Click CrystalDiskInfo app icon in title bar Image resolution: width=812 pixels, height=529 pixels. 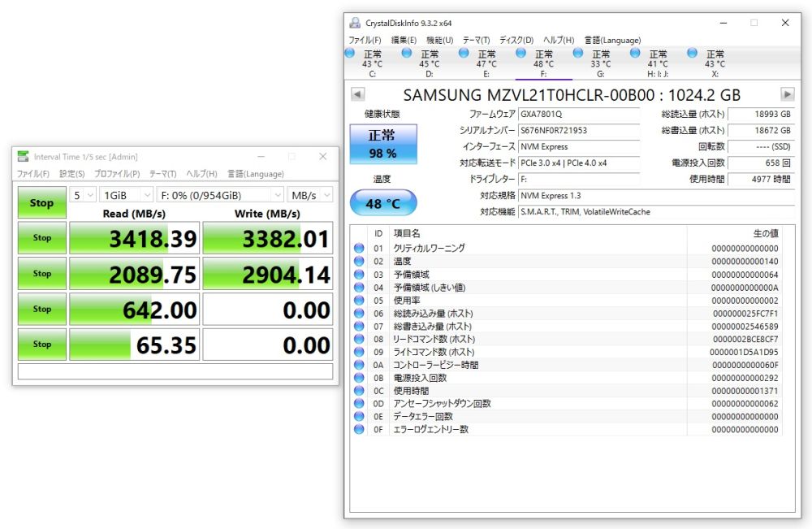[355, 23]
